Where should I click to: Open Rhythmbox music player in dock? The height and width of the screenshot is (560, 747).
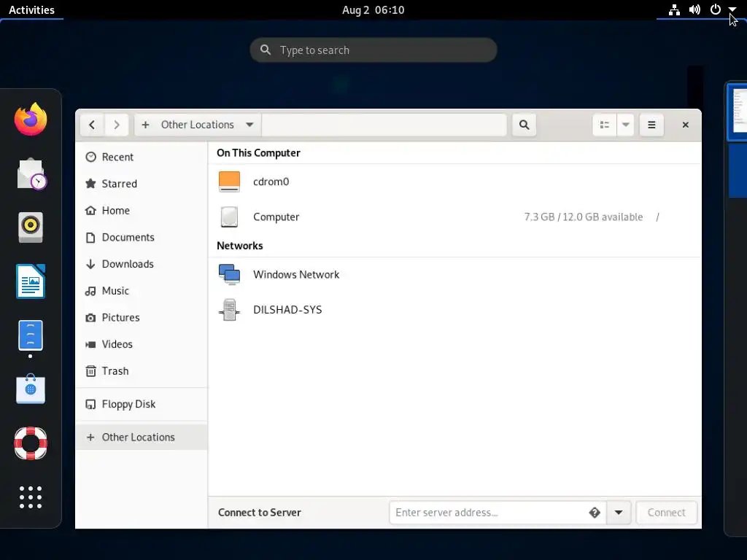(x=31, y=227)
